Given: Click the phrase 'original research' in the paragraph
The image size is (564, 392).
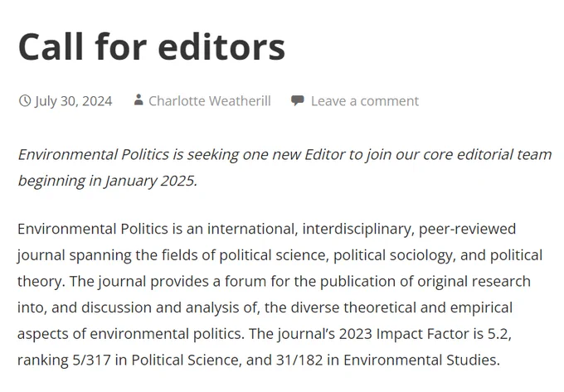Looking at the screenshot, I should point(474,282).
